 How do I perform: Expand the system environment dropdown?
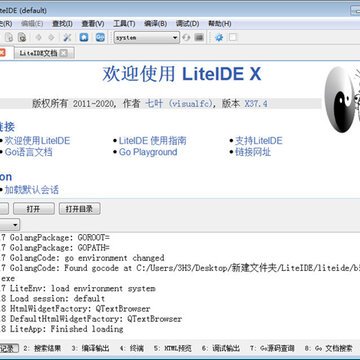point(175,38)
